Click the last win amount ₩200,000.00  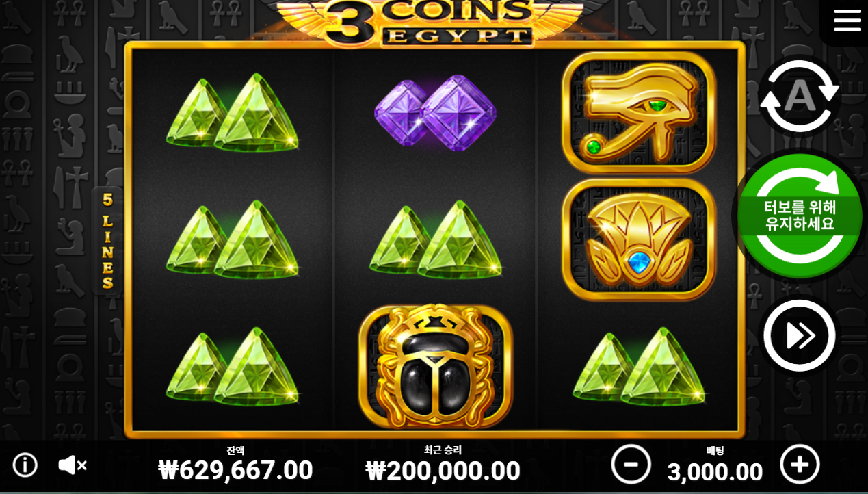tap(443, 471)
